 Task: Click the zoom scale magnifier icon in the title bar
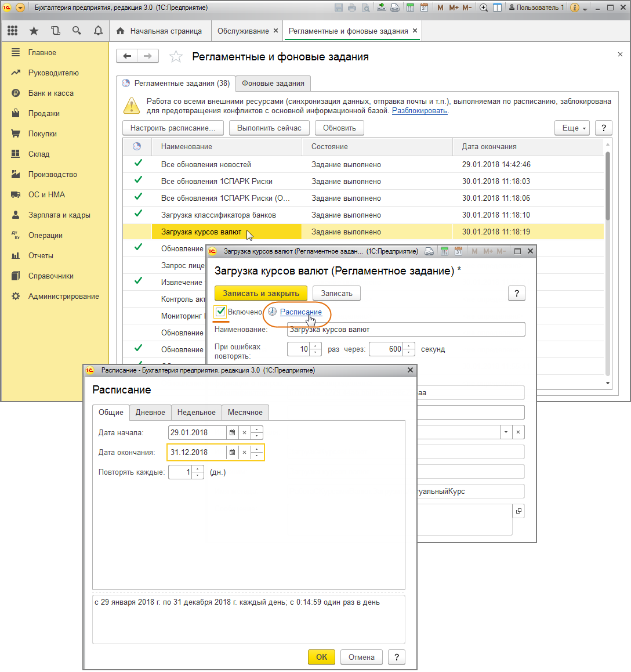484,8
